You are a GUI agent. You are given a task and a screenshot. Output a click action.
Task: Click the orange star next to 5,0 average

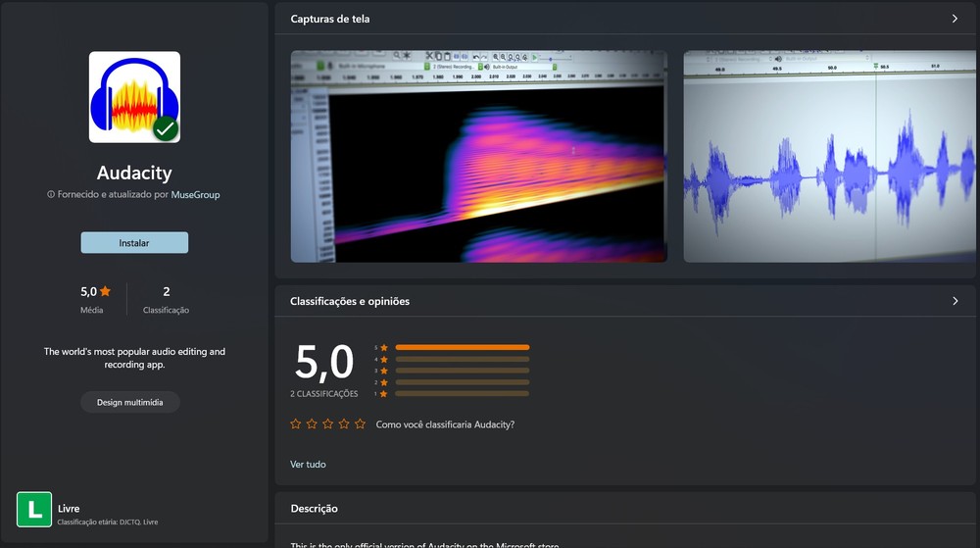click(105, 291)
